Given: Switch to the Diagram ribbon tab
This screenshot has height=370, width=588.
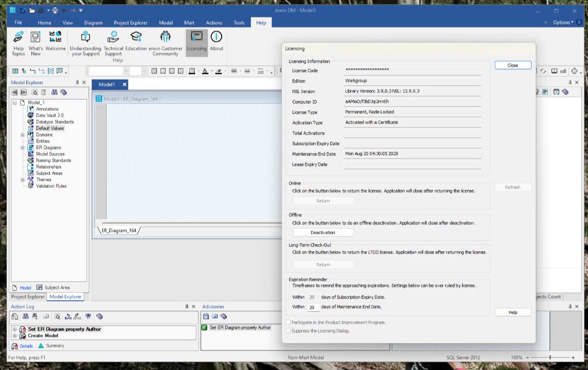Looking at the screenshot, I should tap(93, 23).
